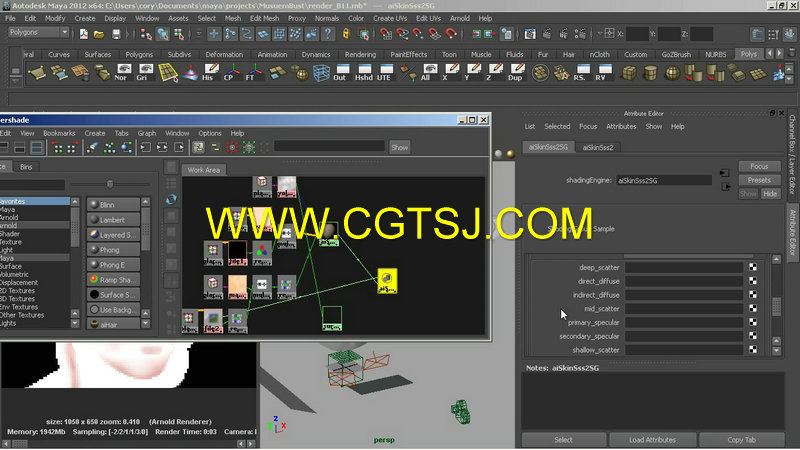
Task: Click the Ramp Shader entry icon
Action: pyautogui.click(x=94, y=280)
